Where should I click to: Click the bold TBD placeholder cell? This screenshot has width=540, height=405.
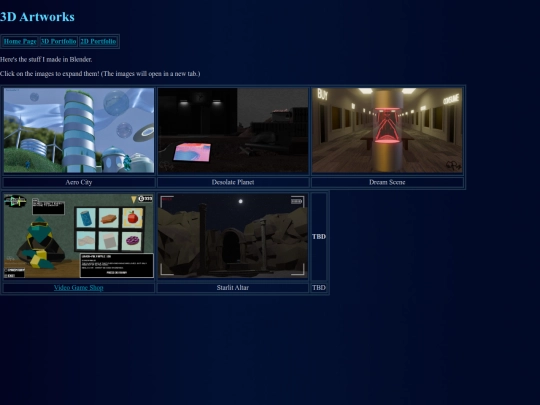[x=319, y=237]
